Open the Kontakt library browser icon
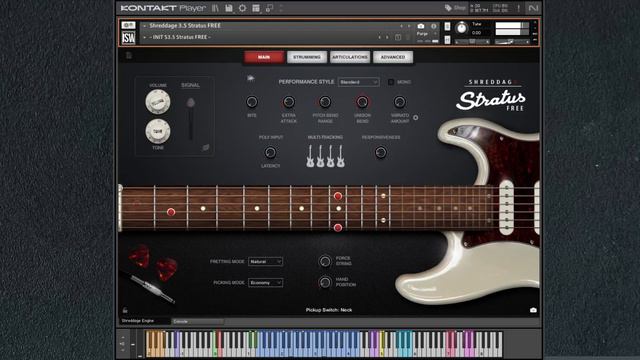Screen dimensions: 640x360 point(216,8)
